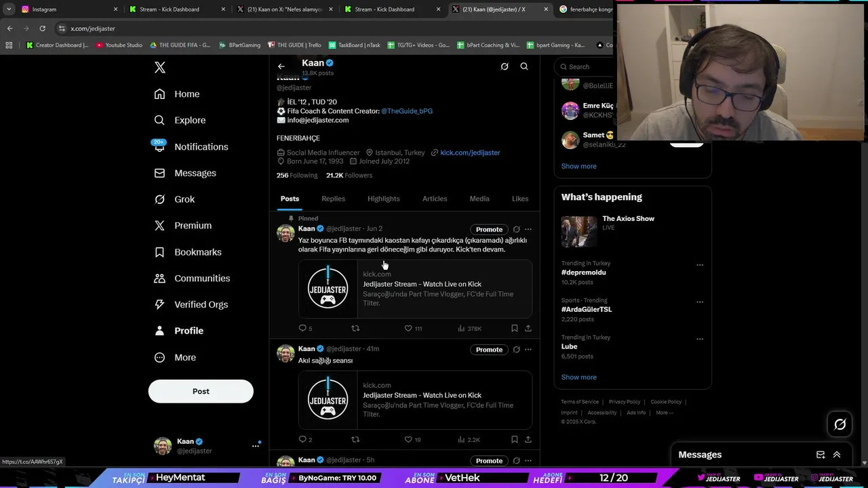Repost the pinned post
868x488 pixels.
click(355, 328)
